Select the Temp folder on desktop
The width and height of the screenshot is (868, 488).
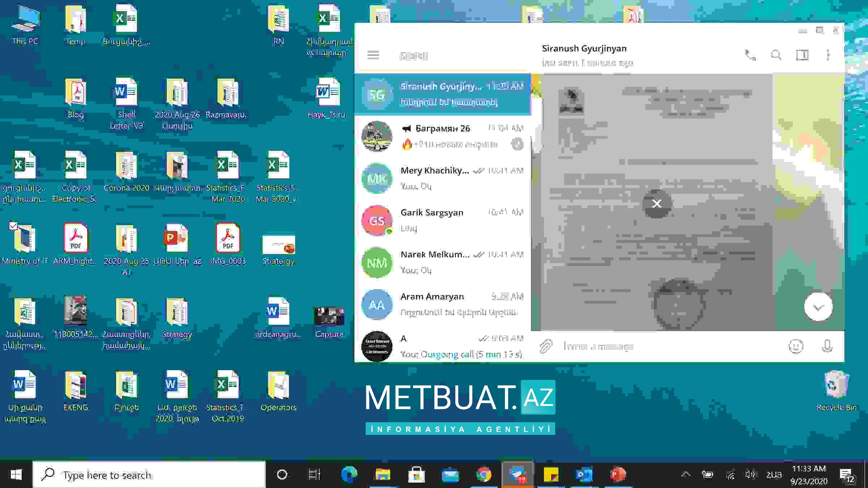click(76, 25)
